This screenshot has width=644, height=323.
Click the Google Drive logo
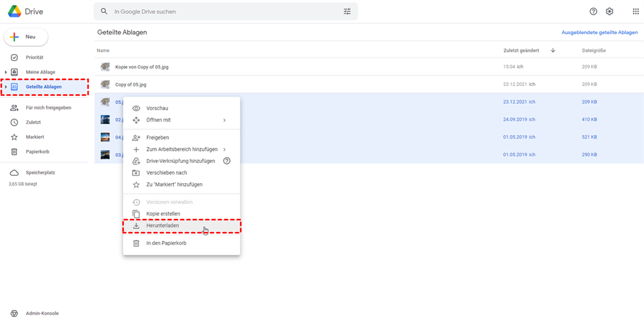[15, 11]
